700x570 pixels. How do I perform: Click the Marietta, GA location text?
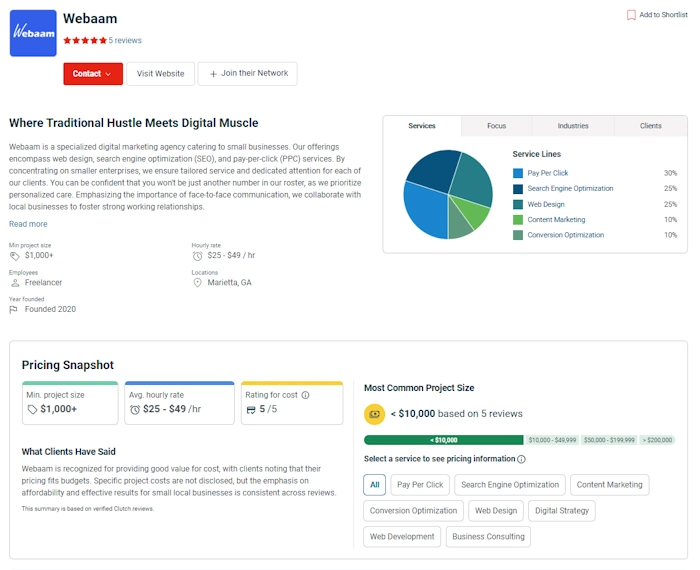(x=229, y=283)
